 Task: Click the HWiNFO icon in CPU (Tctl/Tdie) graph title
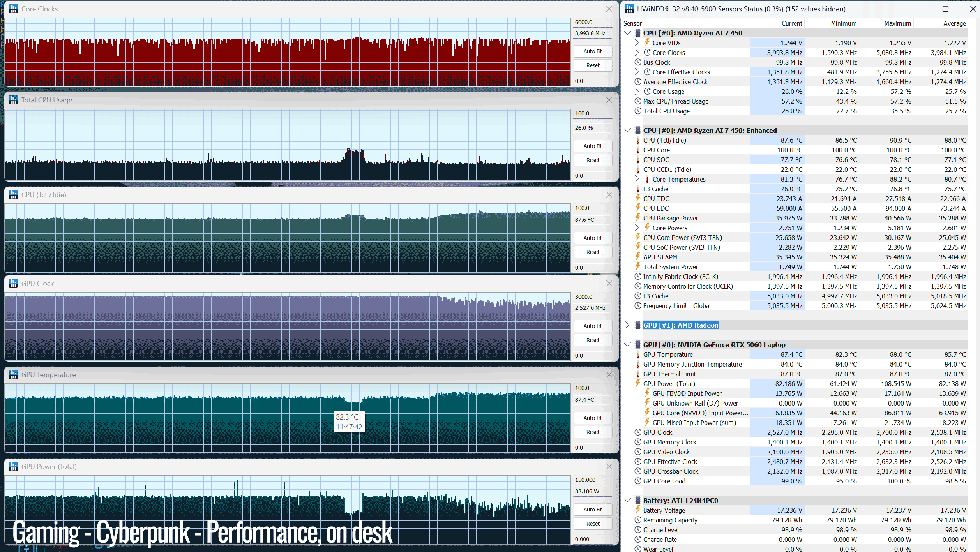point(13,194)
